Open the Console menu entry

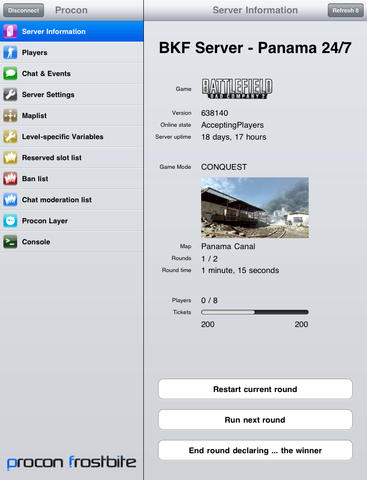(x=72, y=242)
